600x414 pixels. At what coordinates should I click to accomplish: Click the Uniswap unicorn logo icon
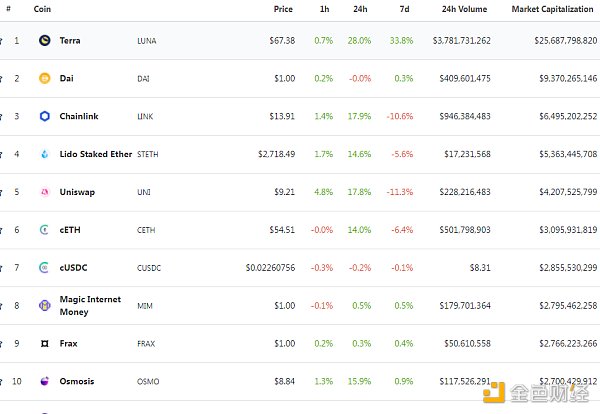click(x=45, y=192)
